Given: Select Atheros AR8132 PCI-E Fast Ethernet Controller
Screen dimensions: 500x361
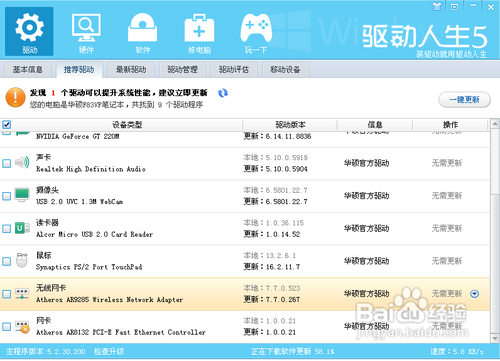Looking at the screenshot, I should click(x=121, y=332).
